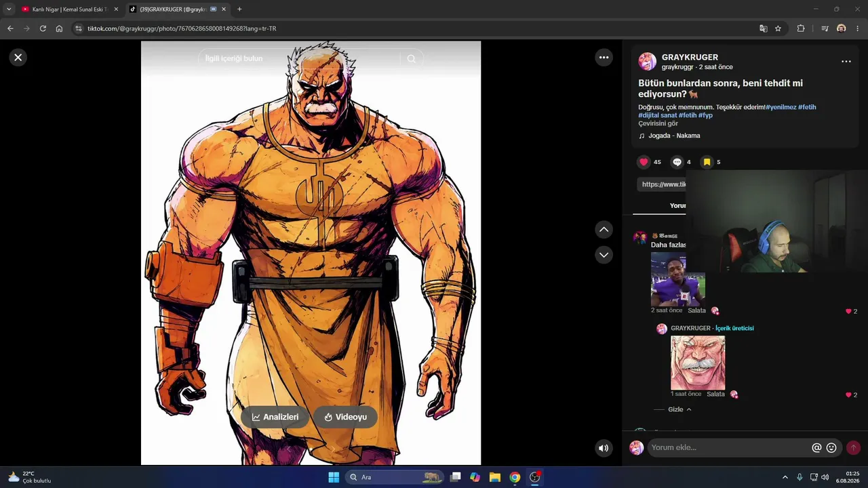Open the three-dot menu beside the photo
868x488 pixels.
[604, 58]
